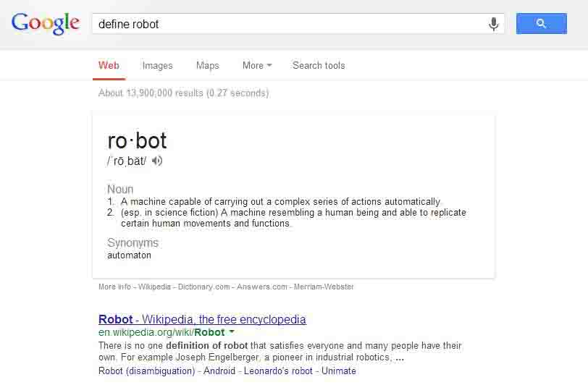Open the Leonardo's robot sitelink

(278, 371)
